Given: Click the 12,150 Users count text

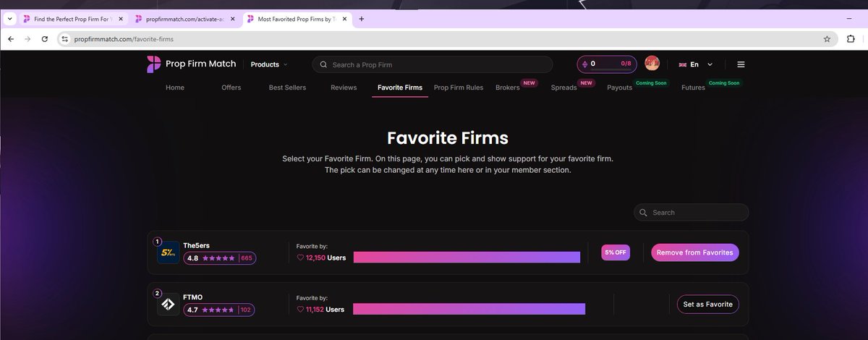Looking at the screenshot, I should (x=325, y=258).
